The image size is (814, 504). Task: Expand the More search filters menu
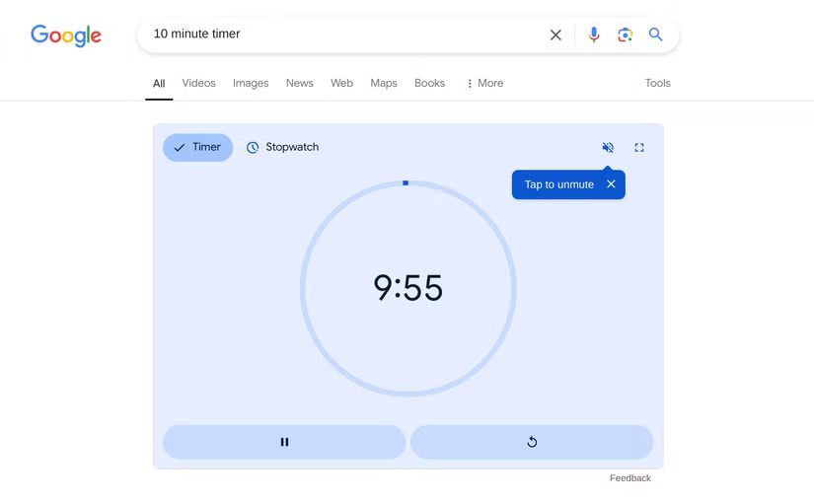click(484, 83)
